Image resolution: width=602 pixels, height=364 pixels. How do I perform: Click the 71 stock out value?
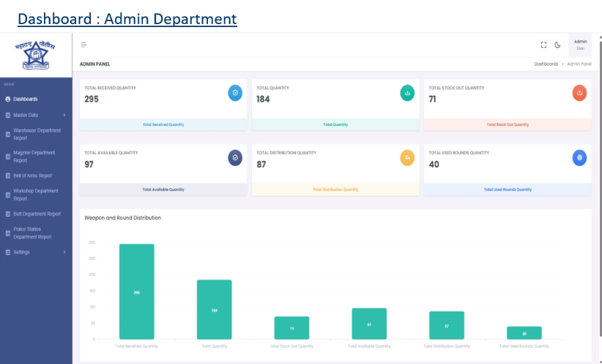(432, 99)
